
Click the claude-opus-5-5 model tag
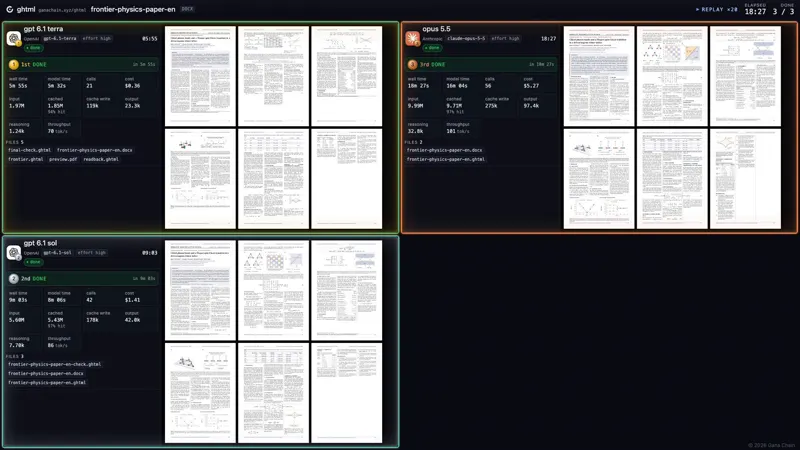[466, 38]
